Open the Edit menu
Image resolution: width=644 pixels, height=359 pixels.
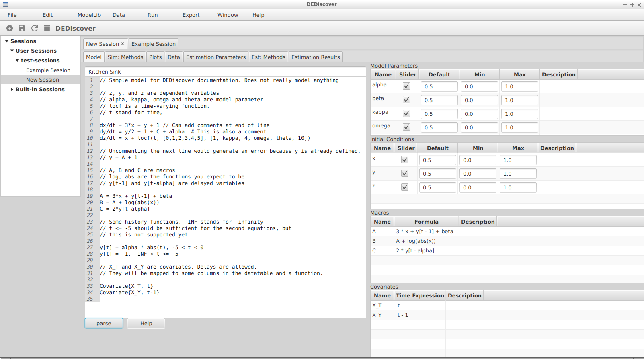(47, 15)
